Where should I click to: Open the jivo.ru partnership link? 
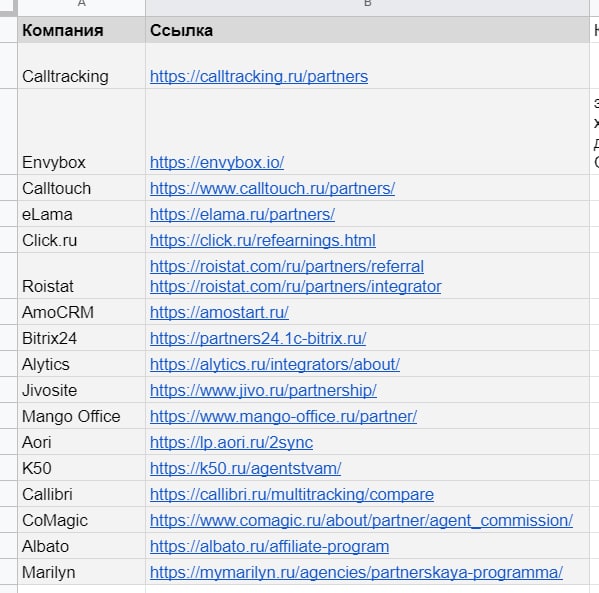coord(263,390)
